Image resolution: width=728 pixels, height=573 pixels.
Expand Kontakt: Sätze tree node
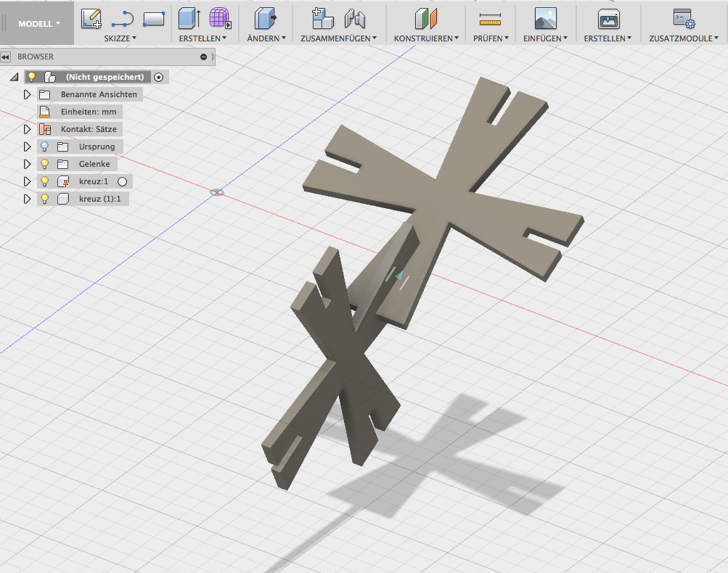tap(27, 129)
